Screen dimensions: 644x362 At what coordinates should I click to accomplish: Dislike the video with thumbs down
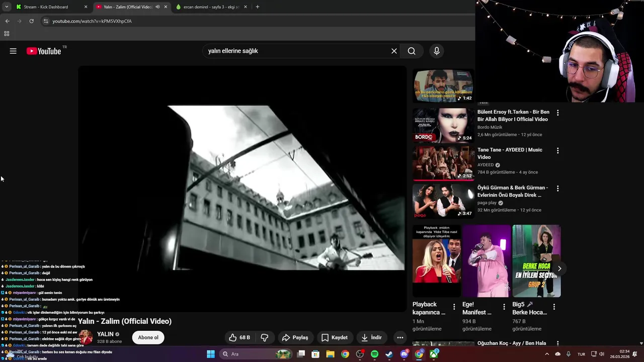pyautogui.click(x=265, y=337)
